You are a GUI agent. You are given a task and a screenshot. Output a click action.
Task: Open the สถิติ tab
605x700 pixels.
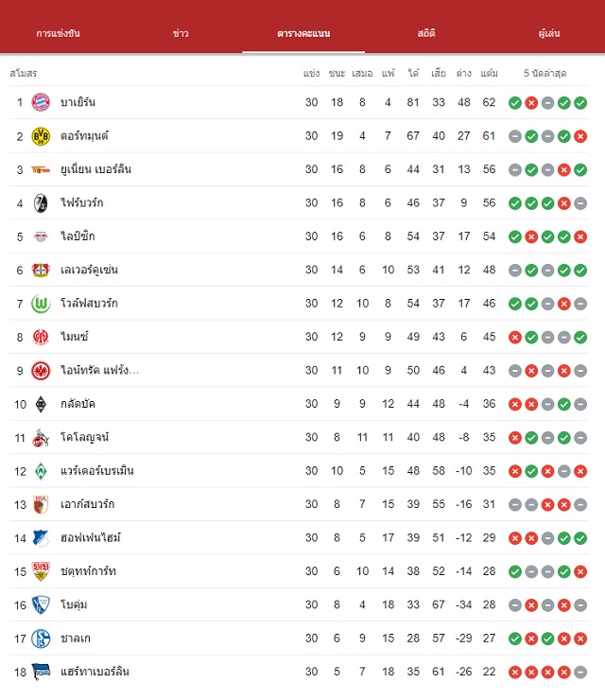coord(426,33)
